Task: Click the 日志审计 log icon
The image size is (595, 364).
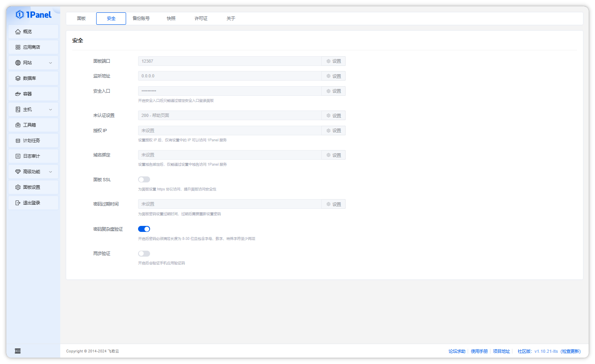Action: [18, 156]
